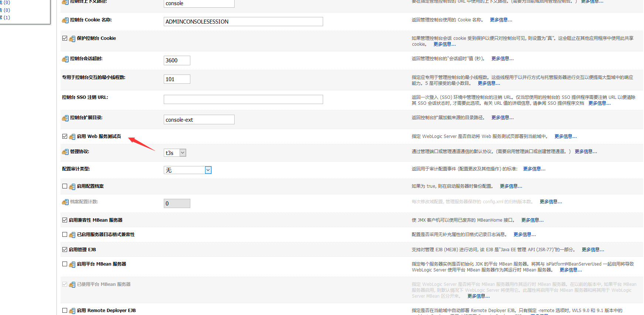644x315 pixels.
Task: Click the icon beside 管理协议 label
Action: pos(65,152)
